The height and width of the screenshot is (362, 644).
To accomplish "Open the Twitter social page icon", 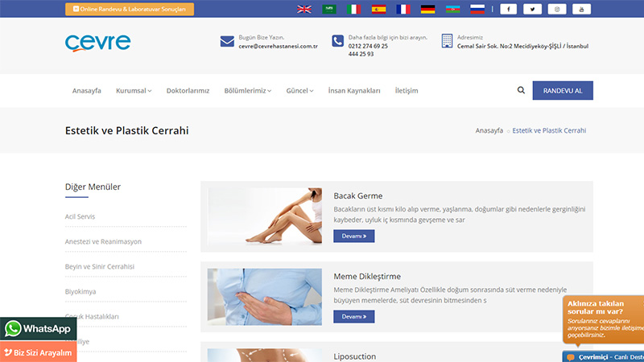I will (532, 9).
